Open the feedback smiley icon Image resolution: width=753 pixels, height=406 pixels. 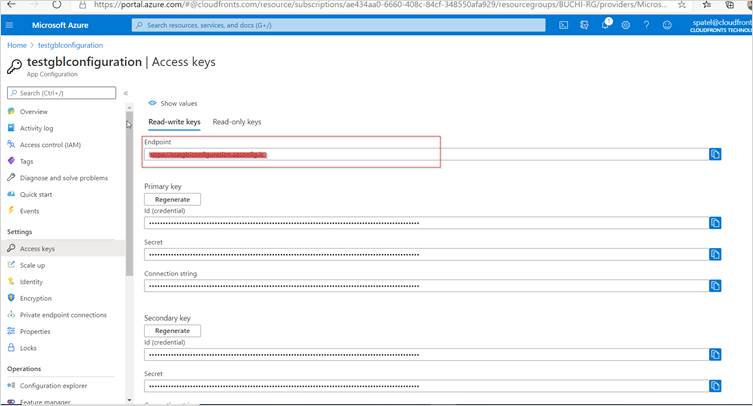point(667,24)
